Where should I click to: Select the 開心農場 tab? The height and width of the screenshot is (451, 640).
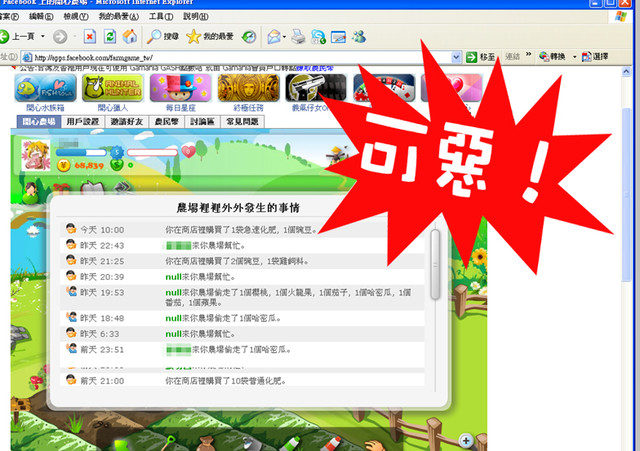[39, 122]
